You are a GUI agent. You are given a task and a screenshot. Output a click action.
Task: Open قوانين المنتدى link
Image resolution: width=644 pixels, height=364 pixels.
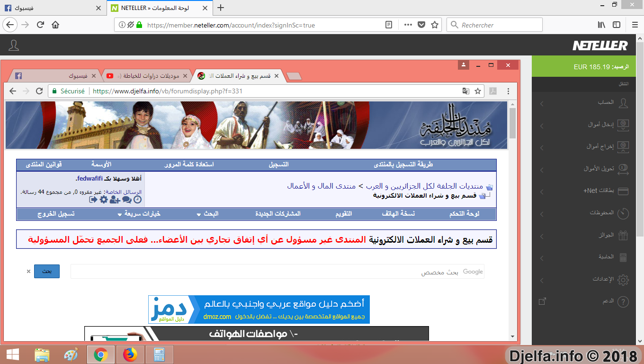click(x=44, y=164)
